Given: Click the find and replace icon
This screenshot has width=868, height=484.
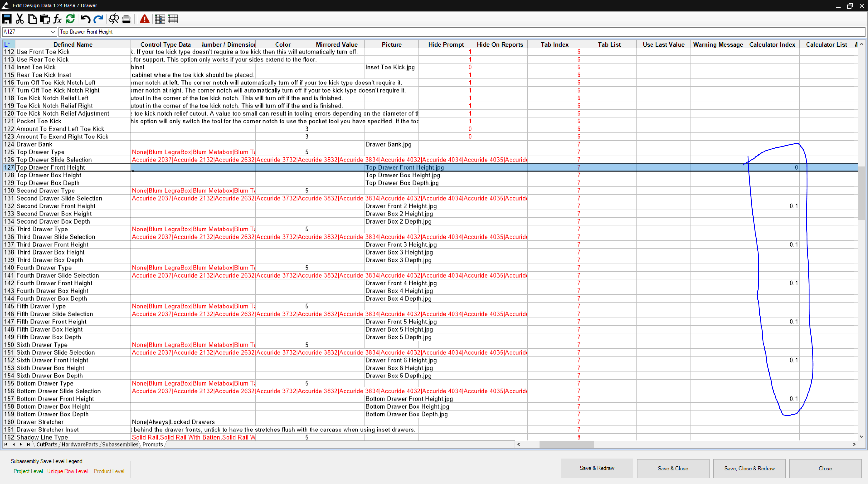Looking at the screenshot, I should pos(114,19).
